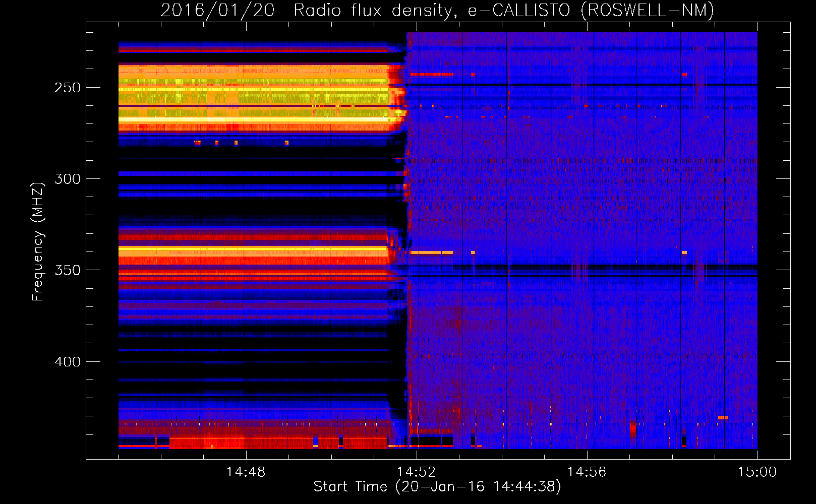Click the 14:52 time tick label
The image size is (816, 504).
point(416,472)
